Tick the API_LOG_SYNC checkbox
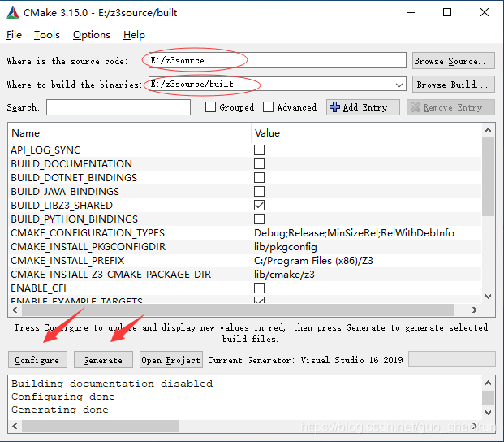 coord(260,150)
